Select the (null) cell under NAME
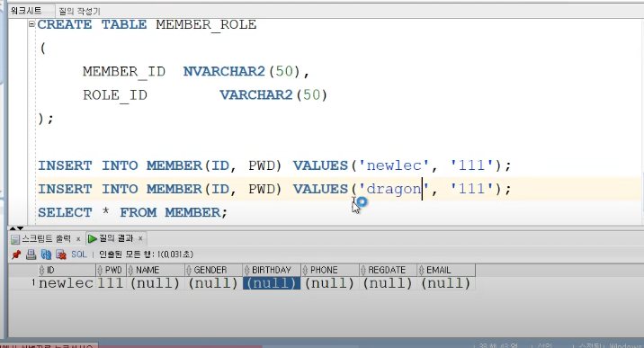 (x=156, y=283)
